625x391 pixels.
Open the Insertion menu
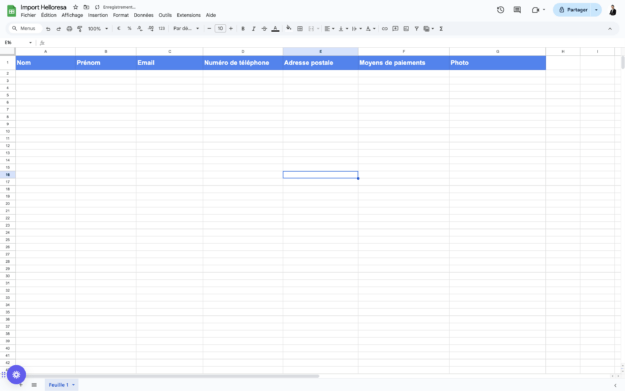(98, 15)
